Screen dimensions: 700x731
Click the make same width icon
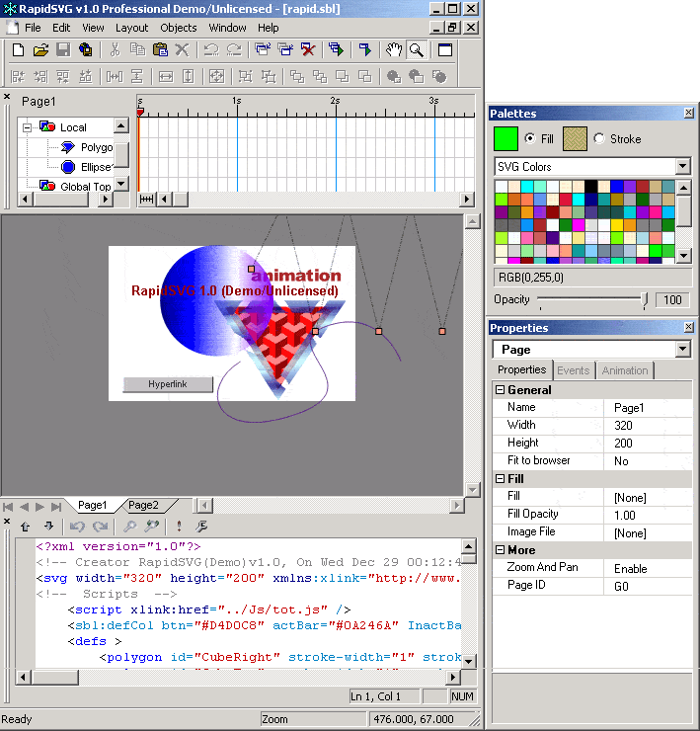166,76
